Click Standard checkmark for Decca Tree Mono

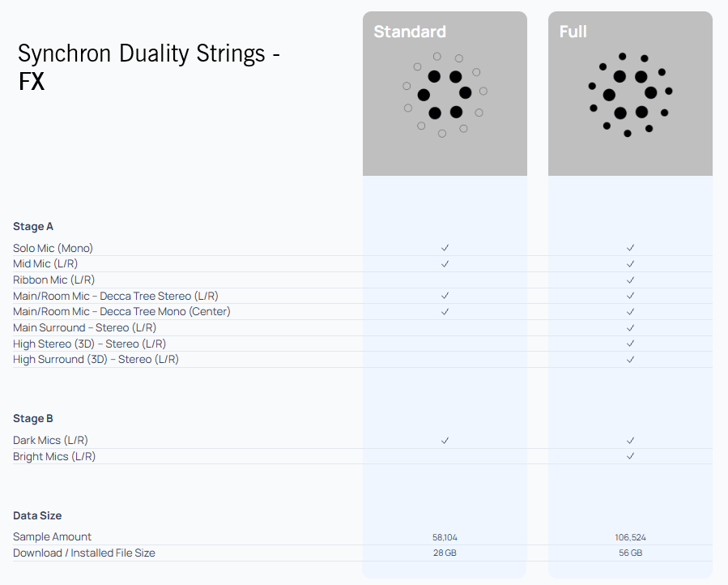pos(445,312)
